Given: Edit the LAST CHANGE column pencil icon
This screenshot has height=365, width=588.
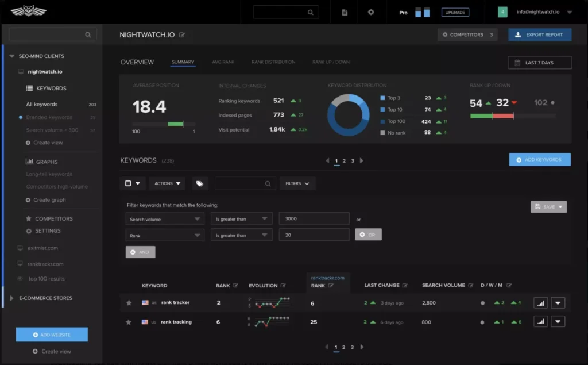Looking at the screenshot, I should [x=405, y=286].
